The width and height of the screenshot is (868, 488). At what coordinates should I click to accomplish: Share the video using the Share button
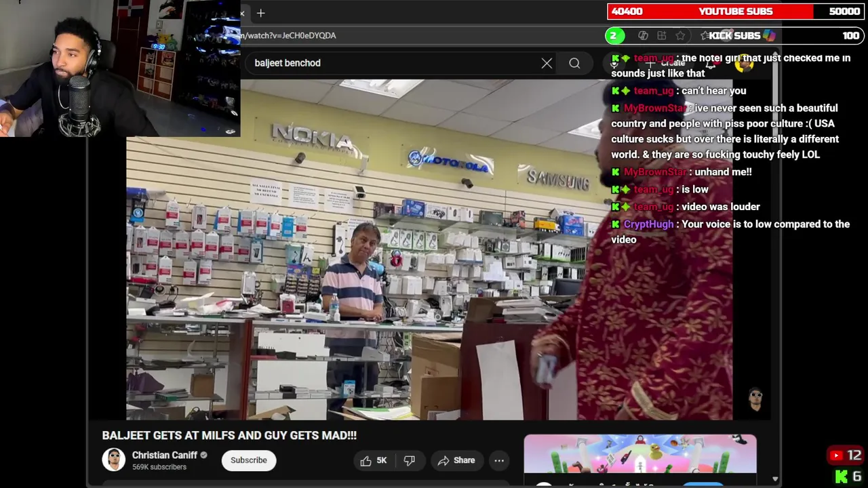click(x=456, y=460)
